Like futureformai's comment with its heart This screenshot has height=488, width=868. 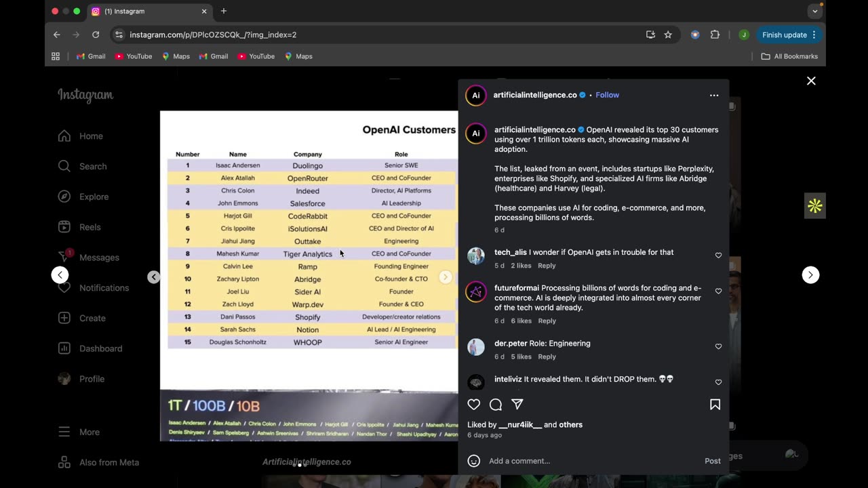(x=718, y=291)
